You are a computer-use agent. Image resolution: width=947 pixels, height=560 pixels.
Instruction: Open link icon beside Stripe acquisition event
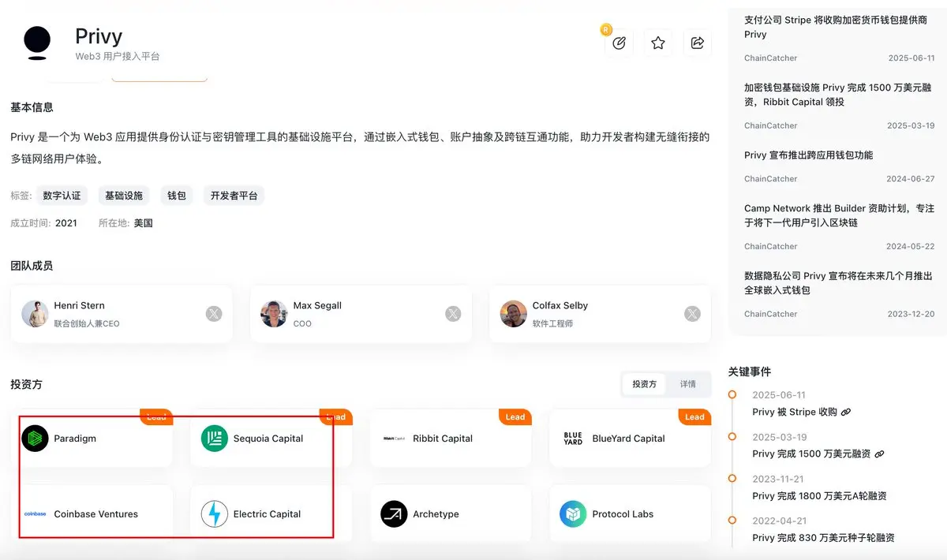pos(846,413)
